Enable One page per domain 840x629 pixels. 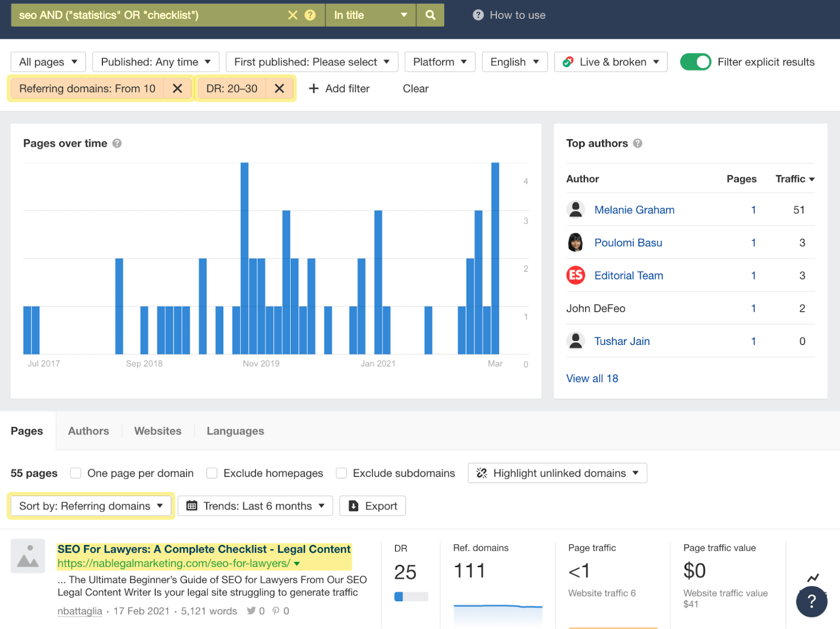[76, 473]
